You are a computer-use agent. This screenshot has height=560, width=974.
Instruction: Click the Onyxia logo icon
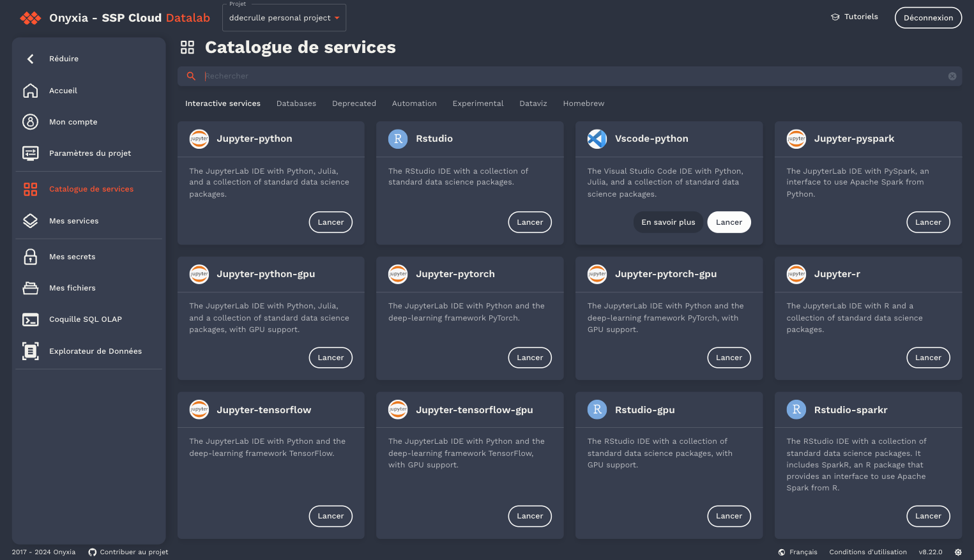tap(31, 18)
